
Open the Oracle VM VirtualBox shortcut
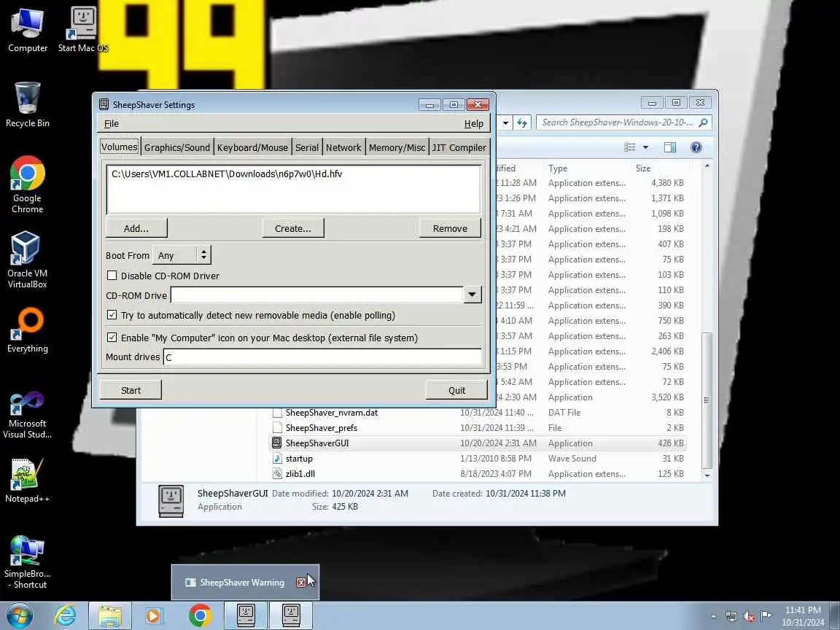pyautogui.click(x=27, y=260)
